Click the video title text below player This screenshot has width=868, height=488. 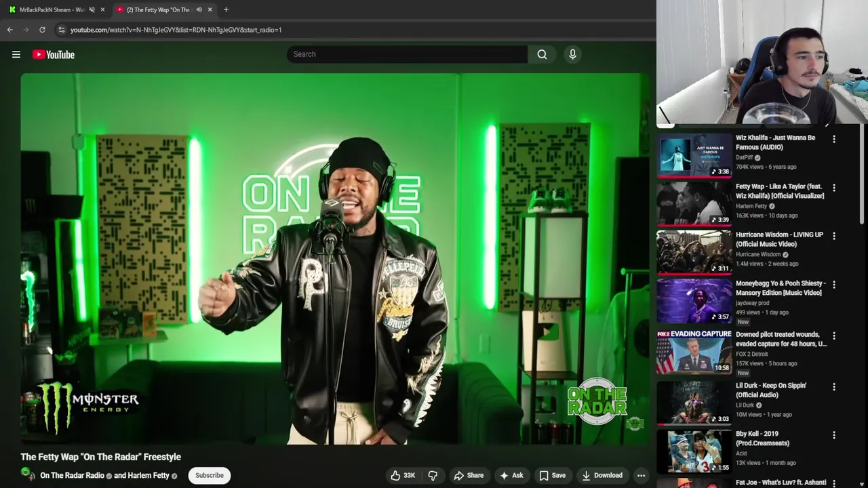100,457
